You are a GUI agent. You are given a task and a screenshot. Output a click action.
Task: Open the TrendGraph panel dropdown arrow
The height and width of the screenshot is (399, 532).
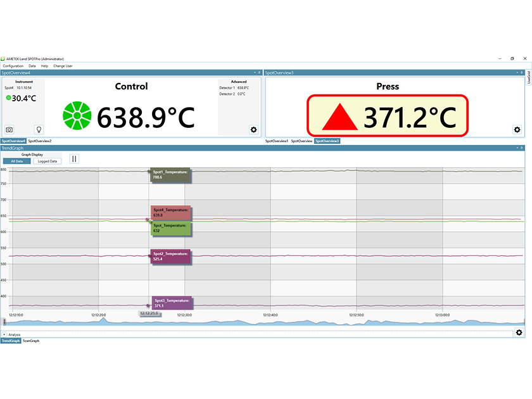pos(517,147)
